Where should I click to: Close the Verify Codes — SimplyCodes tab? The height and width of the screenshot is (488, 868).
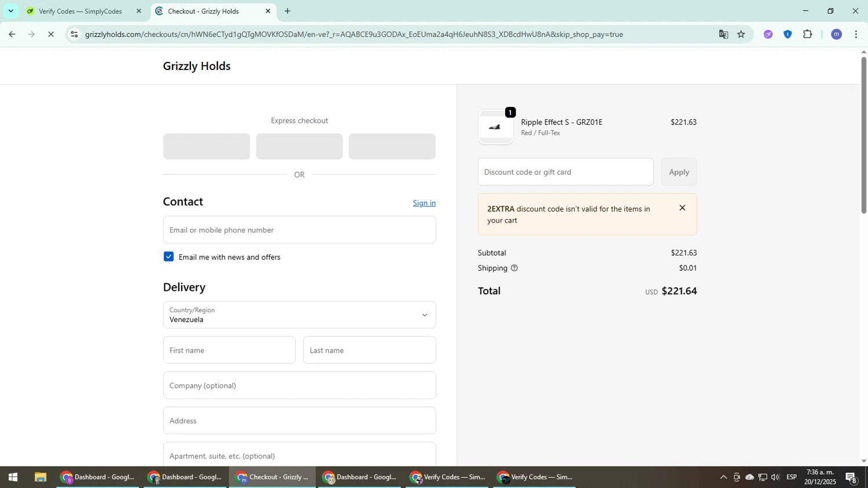(x=138, y=11)
